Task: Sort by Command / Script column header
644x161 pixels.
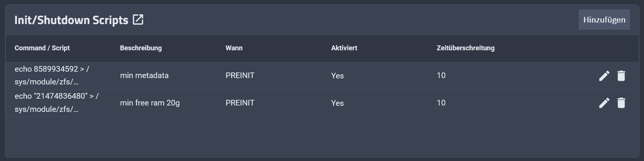Action: click(x=42, y=48)
